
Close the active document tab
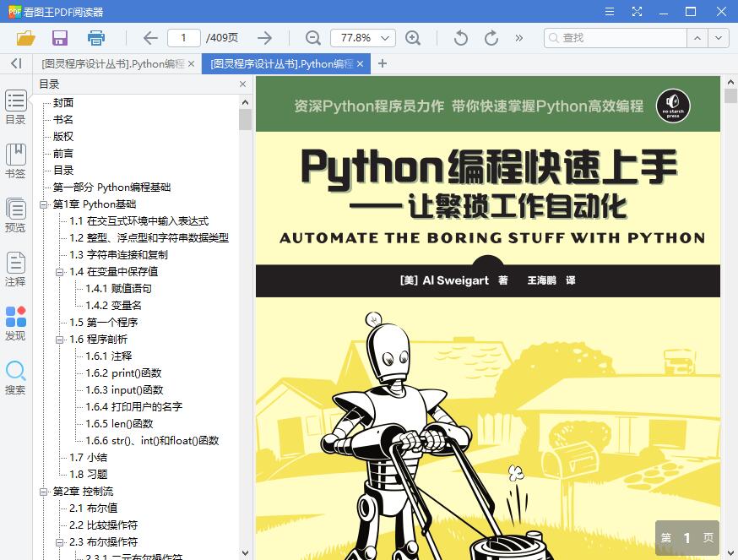pos(360,63)
